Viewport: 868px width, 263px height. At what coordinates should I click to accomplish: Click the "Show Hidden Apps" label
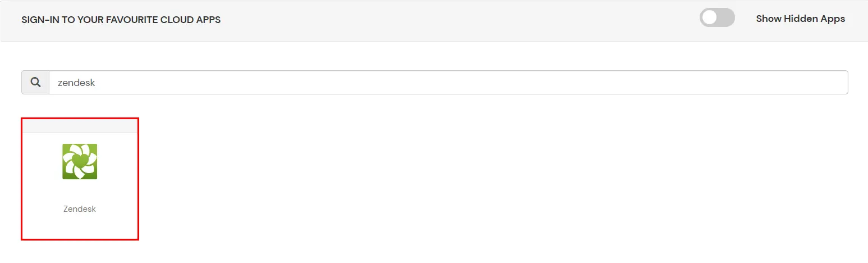click(x=800, y=19)
